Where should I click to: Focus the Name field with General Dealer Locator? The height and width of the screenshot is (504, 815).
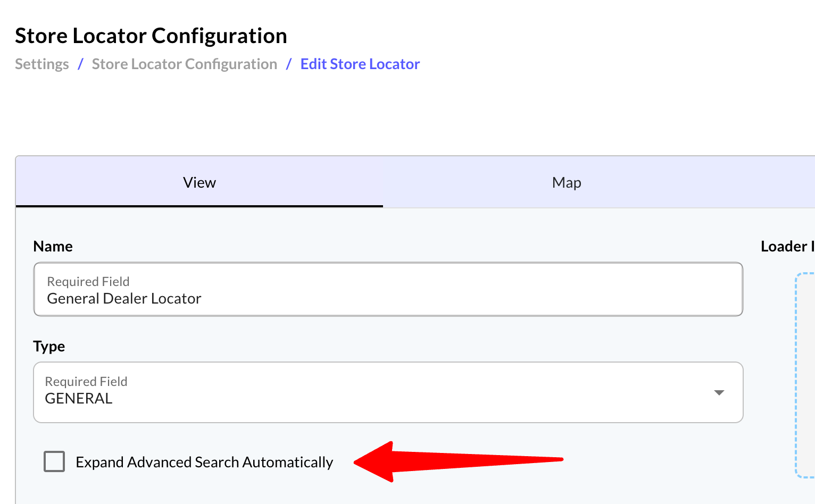pos(388,289)
